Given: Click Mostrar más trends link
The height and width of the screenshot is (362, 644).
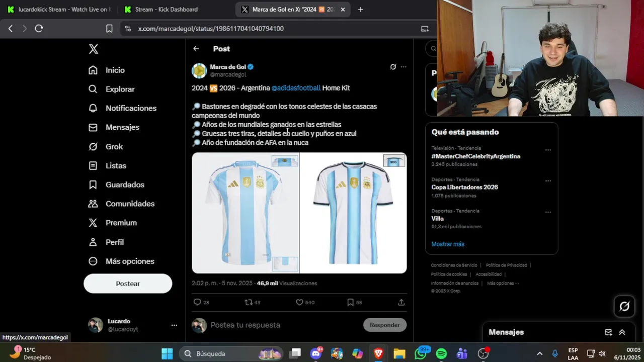Looking at the screenshot, I should [x=448, y=244].
